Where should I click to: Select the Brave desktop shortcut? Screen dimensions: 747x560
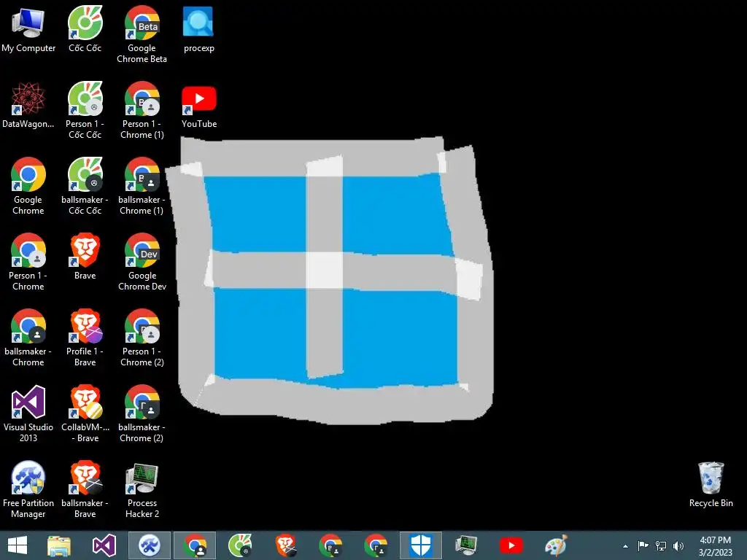coord(85,257)
